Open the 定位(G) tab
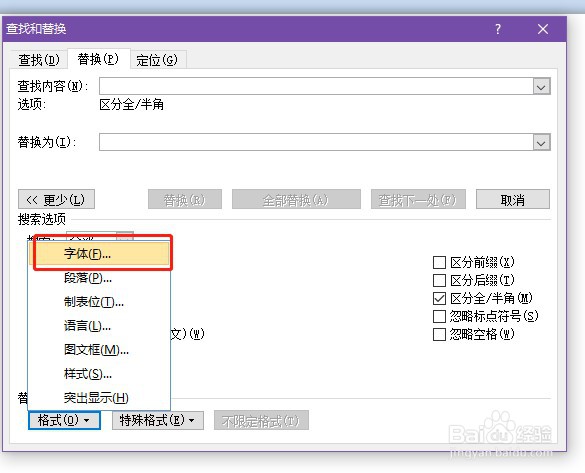The width and height of the screenshot is (585, 473). point(157,60)
